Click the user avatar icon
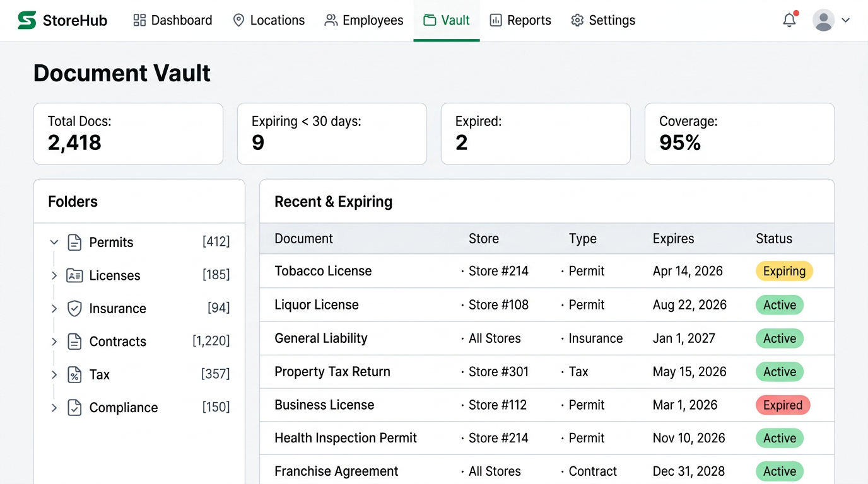This screenshot has height=484, width=868. pyautogui.click(x=823, y=20)
